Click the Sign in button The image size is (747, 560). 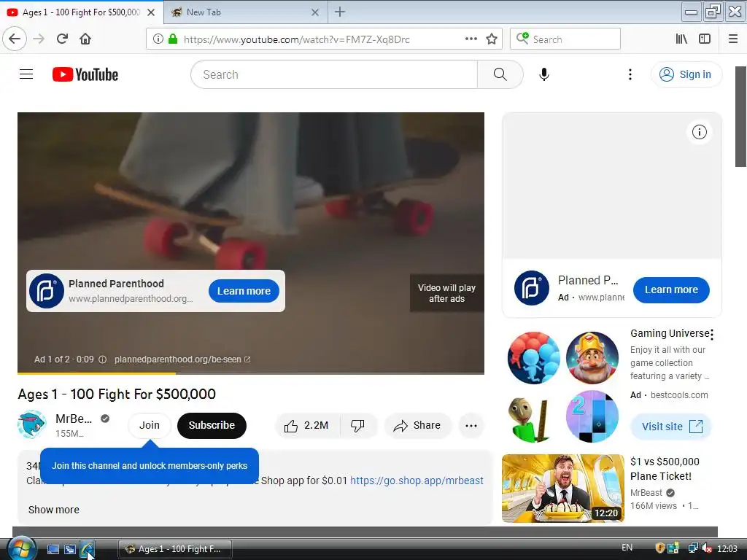click(686, 74)
